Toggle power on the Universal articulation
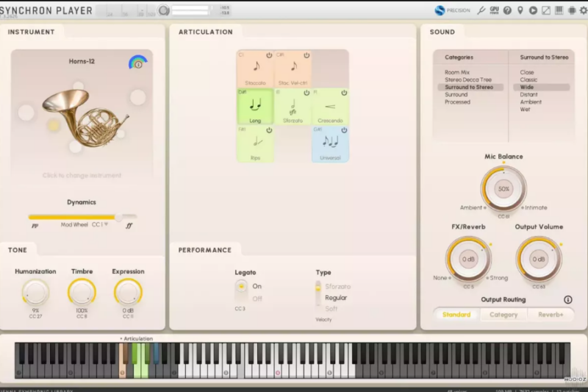The height and width of the screenshot is (392, 588). pos(344,130)
